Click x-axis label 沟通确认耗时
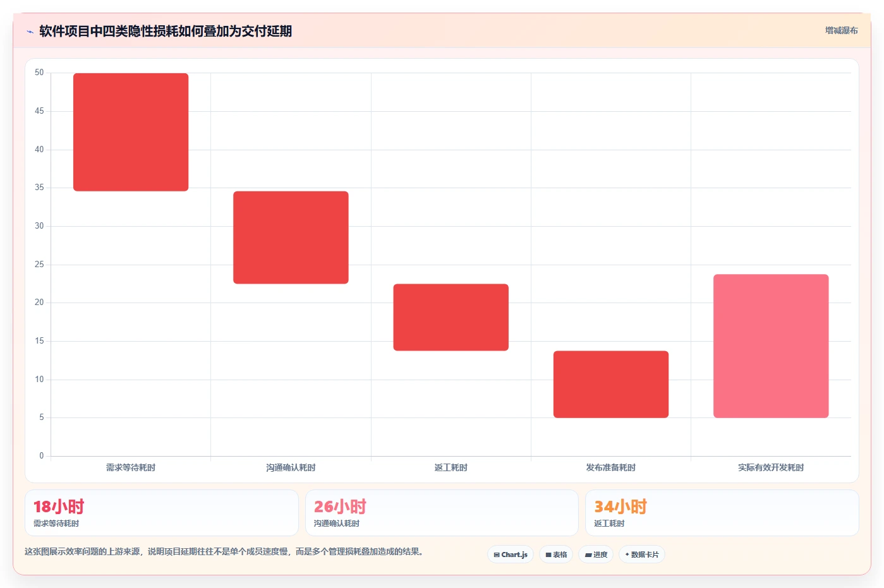 291,467
